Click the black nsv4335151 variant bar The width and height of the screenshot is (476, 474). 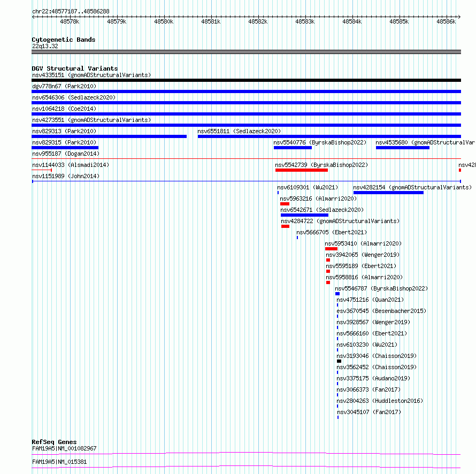tap(246, 80)
